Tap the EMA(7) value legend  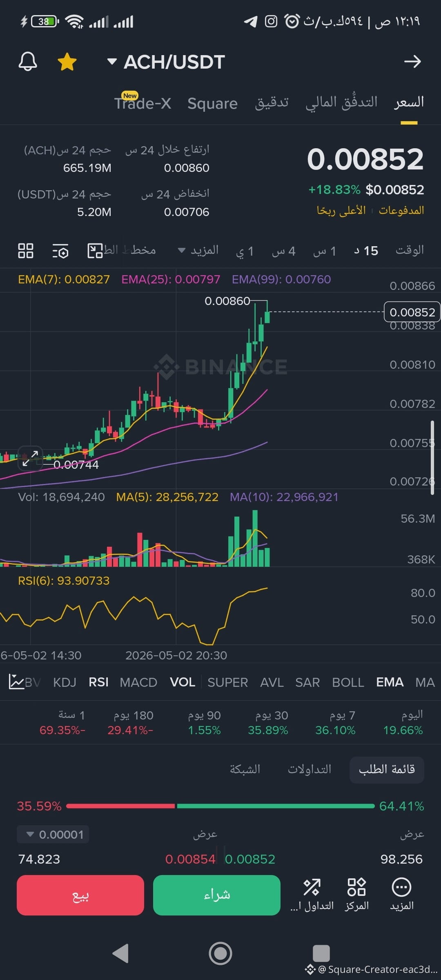[x=64, y=279]
